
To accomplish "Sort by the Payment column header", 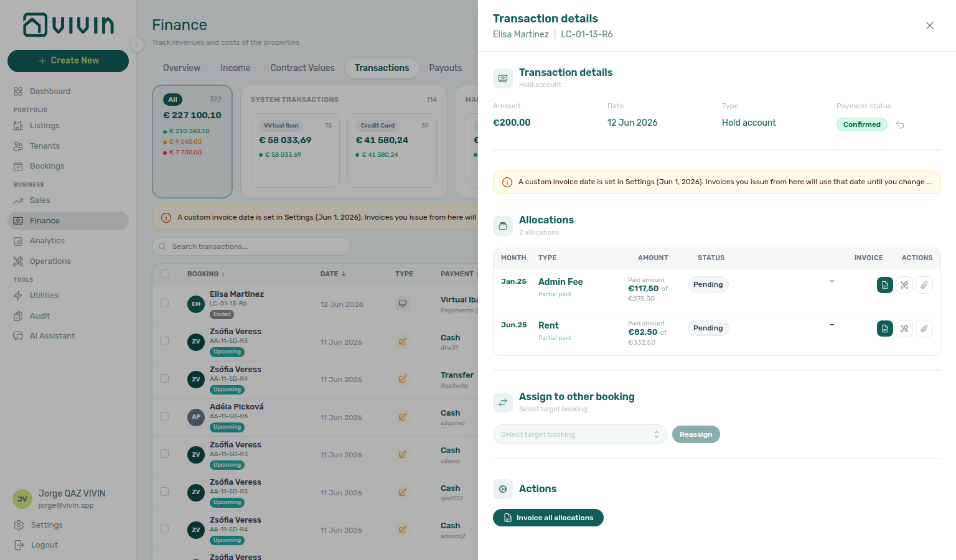I will pos(459,274).
